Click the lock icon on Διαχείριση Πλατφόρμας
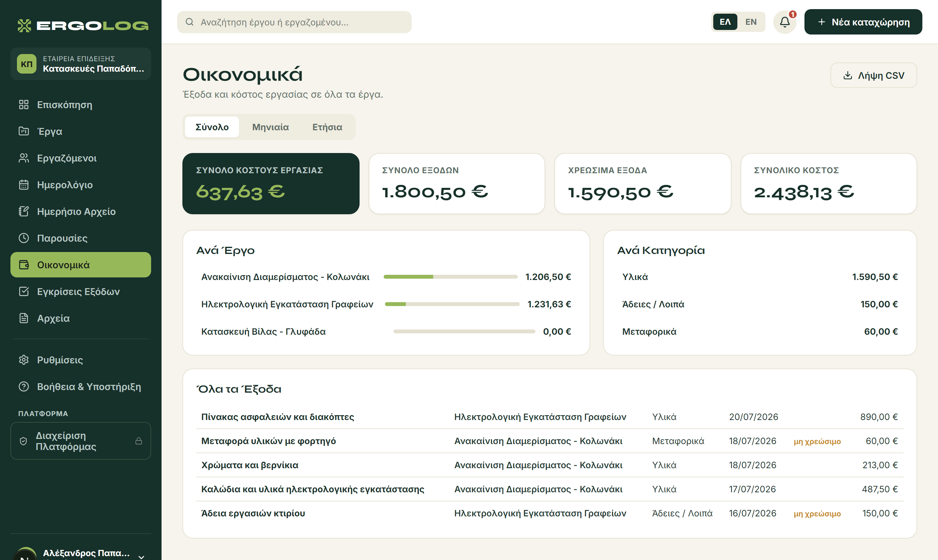 (x=139, y=441)
